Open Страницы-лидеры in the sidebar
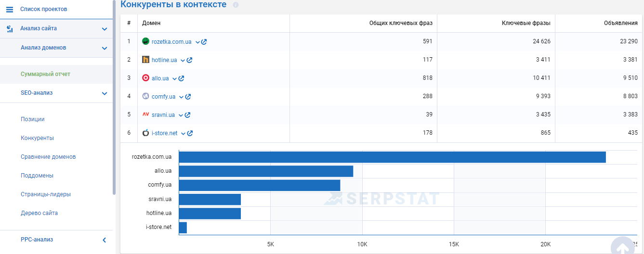Viewport: 644px width, 254px height. pos(46,194)
